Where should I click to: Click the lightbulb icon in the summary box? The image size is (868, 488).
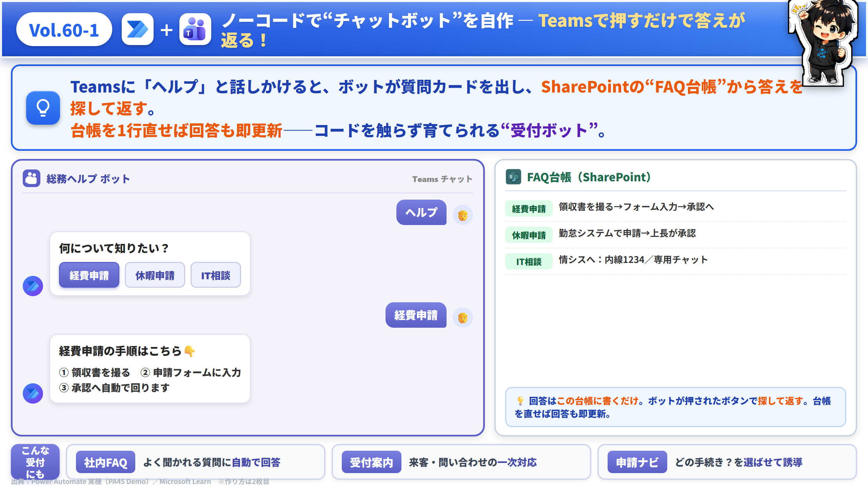[x=43, y=108]
